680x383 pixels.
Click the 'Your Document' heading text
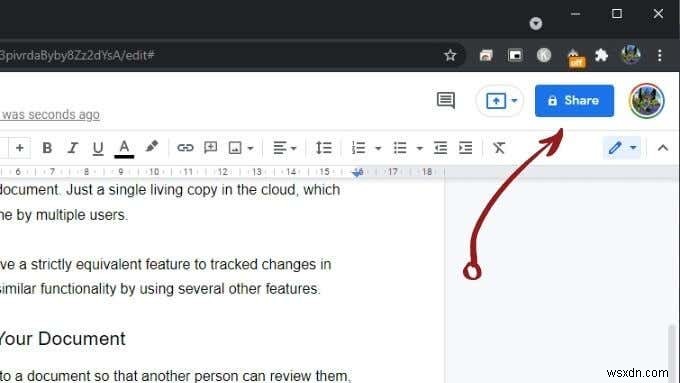click(63, 339)
